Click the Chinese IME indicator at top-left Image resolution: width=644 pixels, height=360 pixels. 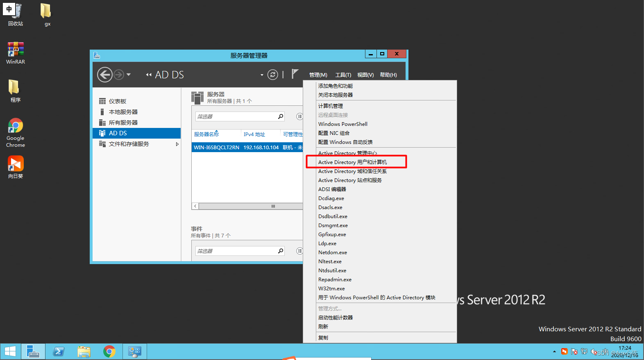coord(9,9)
